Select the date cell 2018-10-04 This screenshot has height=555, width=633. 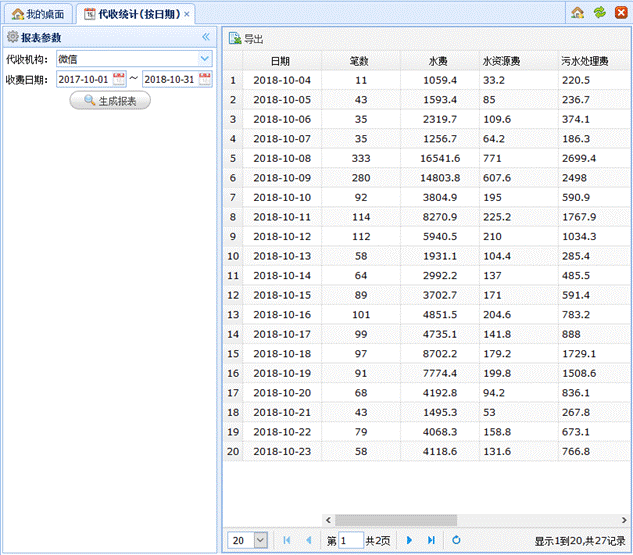[282, 80]
